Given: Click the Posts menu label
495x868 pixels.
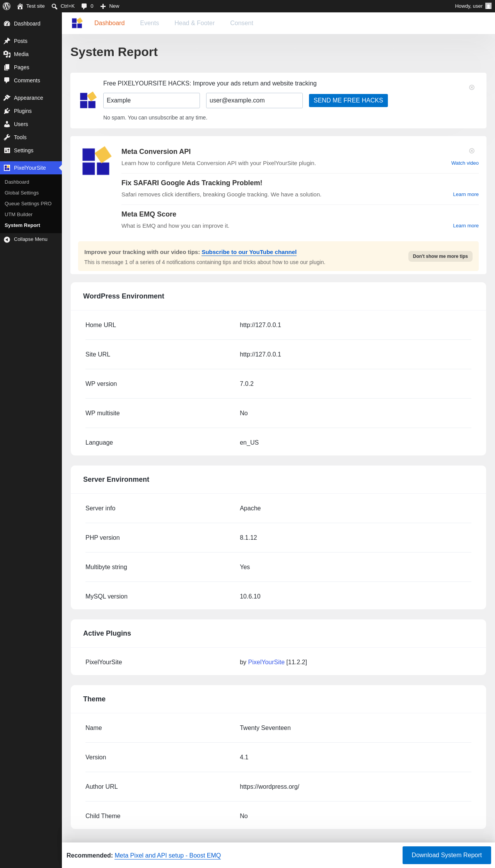Looking at the screenshot, I should 21,41.
